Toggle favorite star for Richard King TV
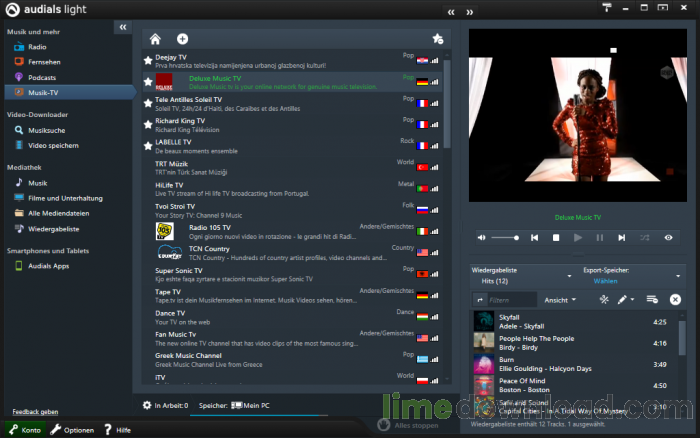Viewport: 700px width, 438px height. [148, 125]
